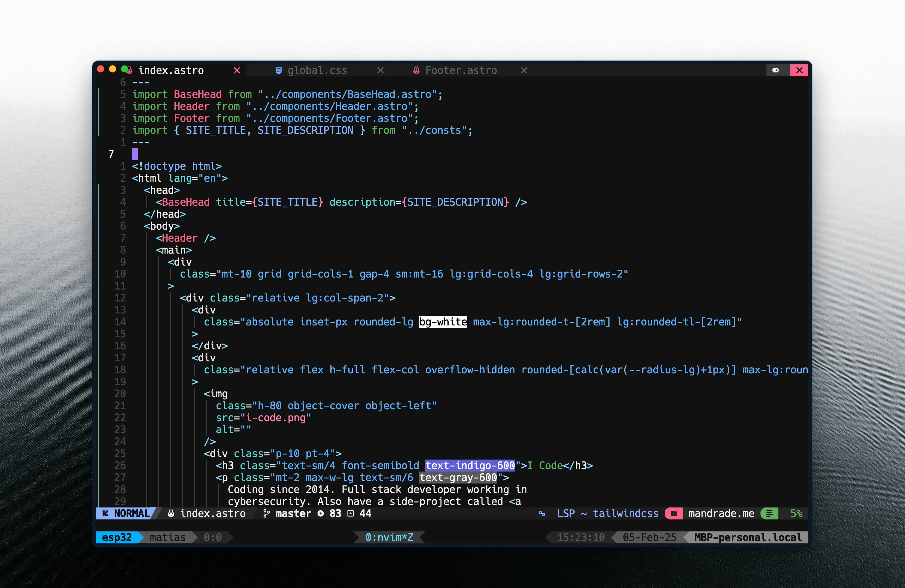Click the pink folder icon beside mandrade.me
This screenshot has height=588, width=905.
pos(673,513)
